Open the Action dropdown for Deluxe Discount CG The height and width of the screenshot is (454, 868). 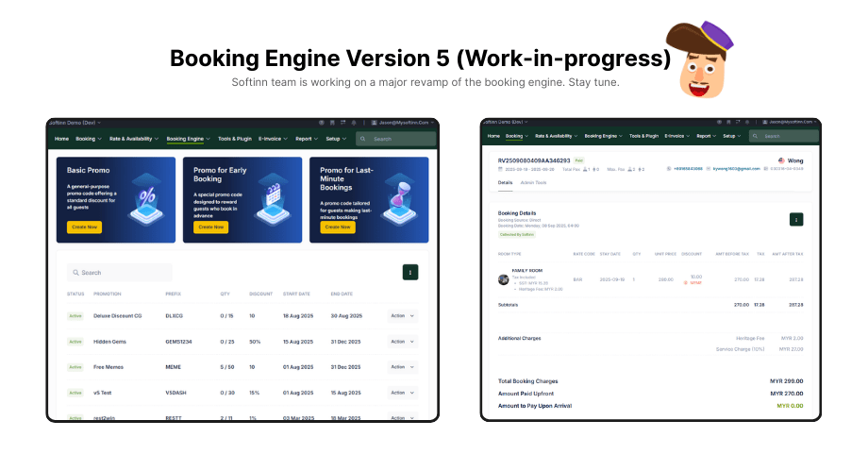tap(403, 315)
